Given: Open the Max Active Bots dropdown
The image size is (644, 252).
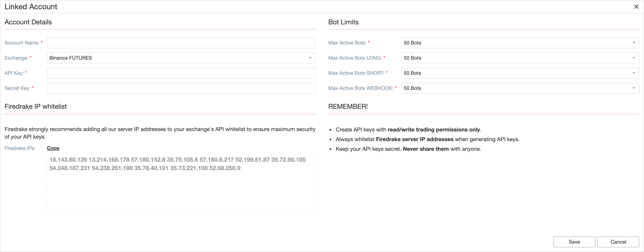Looking at the screenshot, I should pos(520,43).
